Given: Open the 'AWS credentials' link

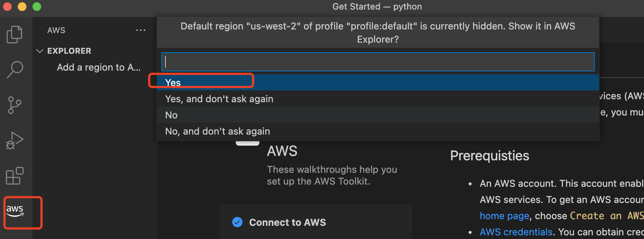Looking at the screenshot, I should pos(516,232).
